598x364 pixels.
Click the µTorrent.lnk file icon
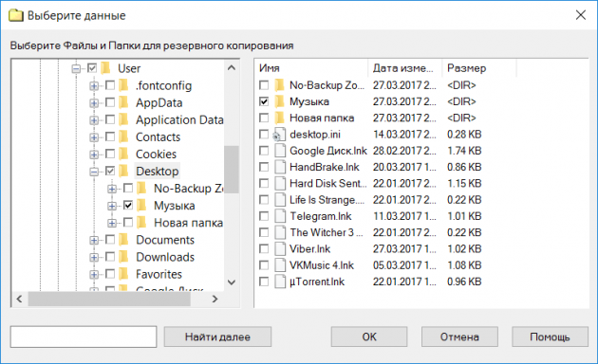point(280,282)
